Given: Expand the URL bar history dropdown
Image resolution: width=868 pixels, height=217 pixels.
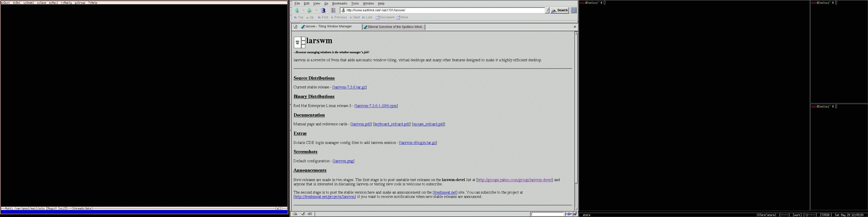Looking at the screenshot, I should tap(547, 11).
